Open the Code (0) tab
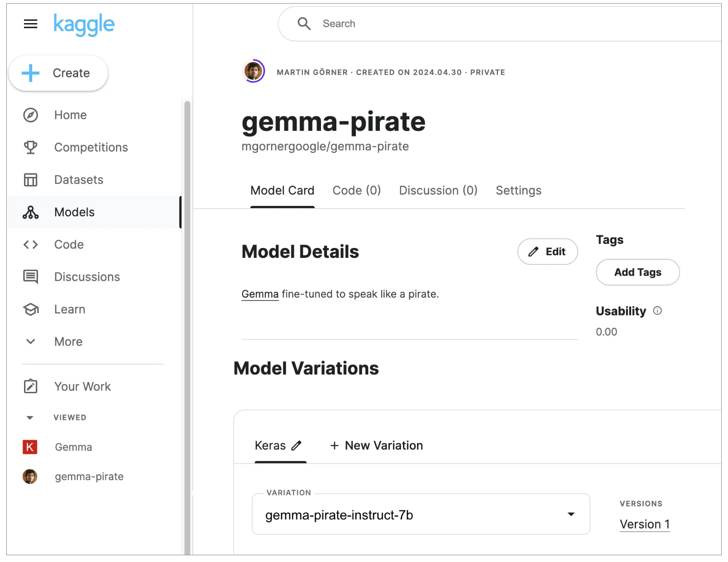 [x=356, y=191]
